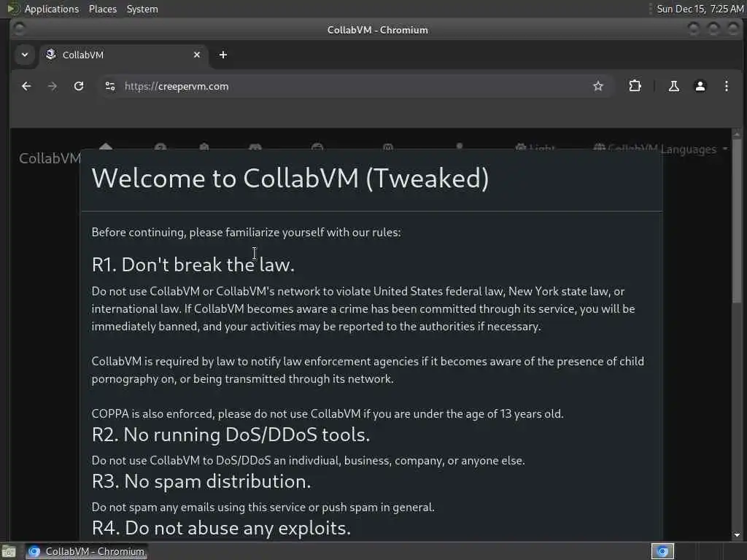Open the Chromium three-dot menu
This screenshot has width=747, height=560.
click(726, 86)
